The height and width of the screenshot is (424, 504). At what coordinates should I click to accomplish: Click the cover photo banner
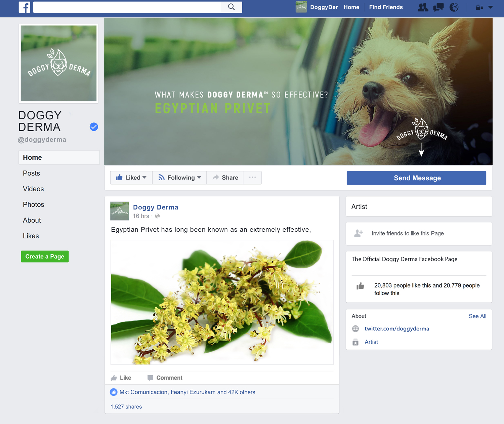(298, 91)
